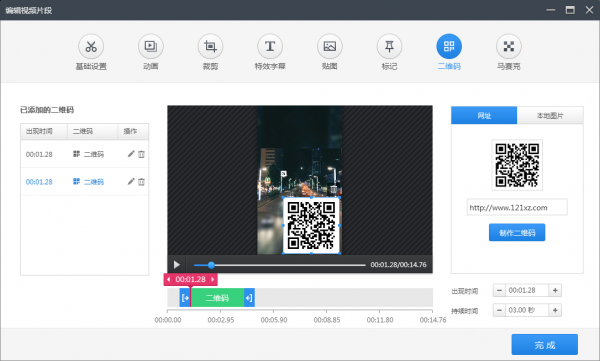Viewport: 600px width, 361px height.
Task: Select highlighted blue row time 00:01.28
Action: [39, 182]
